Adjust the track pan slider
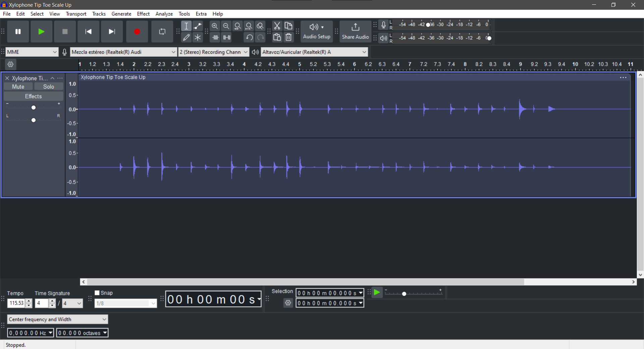Screen dimensions: 644x349 tap(34, 120)
